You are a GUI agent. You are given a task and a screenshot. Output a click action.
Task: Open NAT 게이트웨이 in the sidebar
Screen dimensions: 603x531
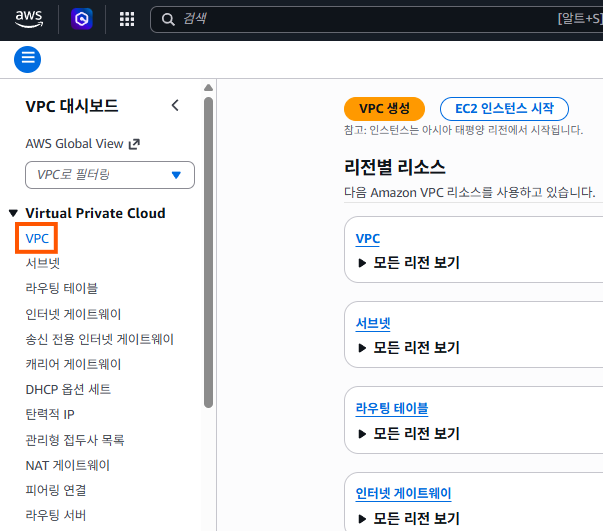coord(68,465)
